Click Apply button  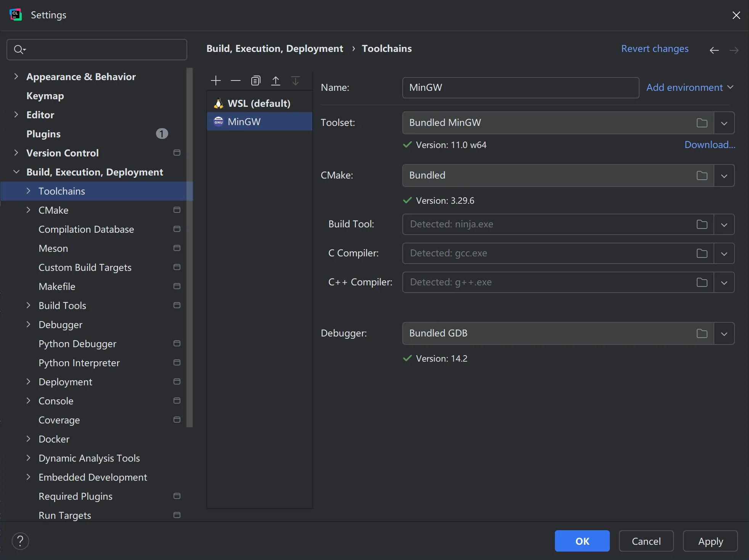click(710, 541)
